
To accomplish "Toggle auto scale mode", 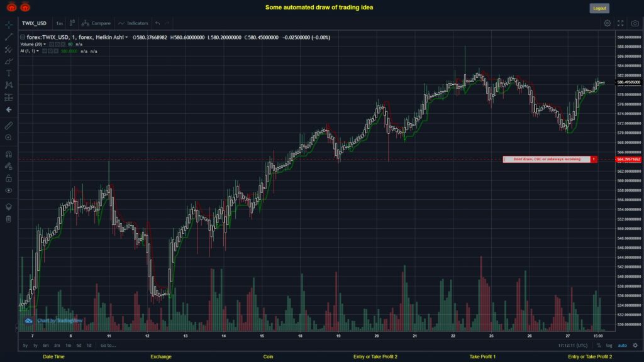I will 623,346.
